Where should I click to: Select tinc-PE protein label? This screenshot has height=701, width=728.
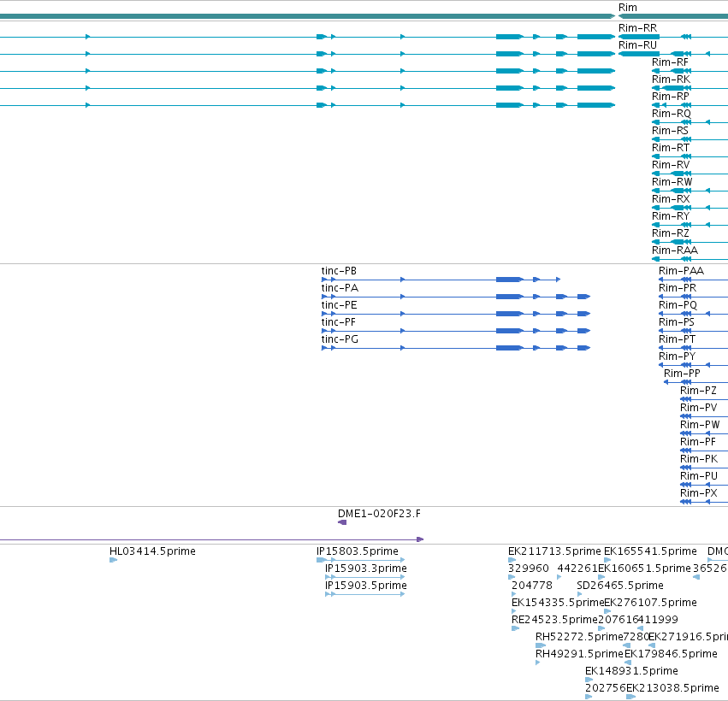tap(339, 305)
